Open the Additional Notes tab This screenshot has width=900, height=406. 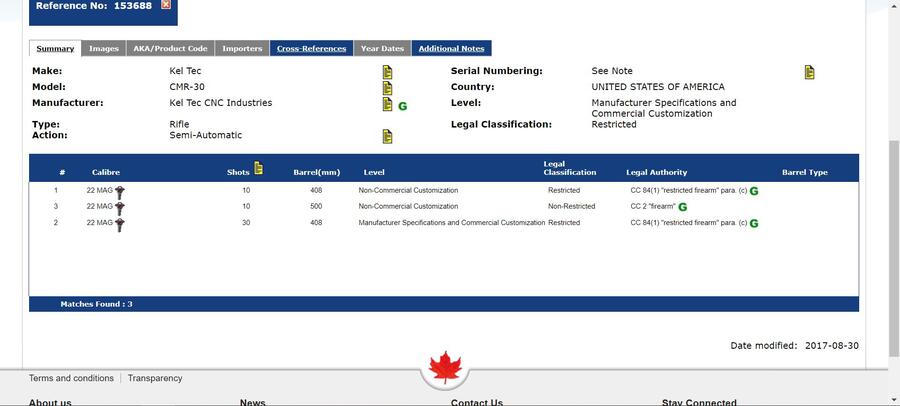tap(451, 48)
